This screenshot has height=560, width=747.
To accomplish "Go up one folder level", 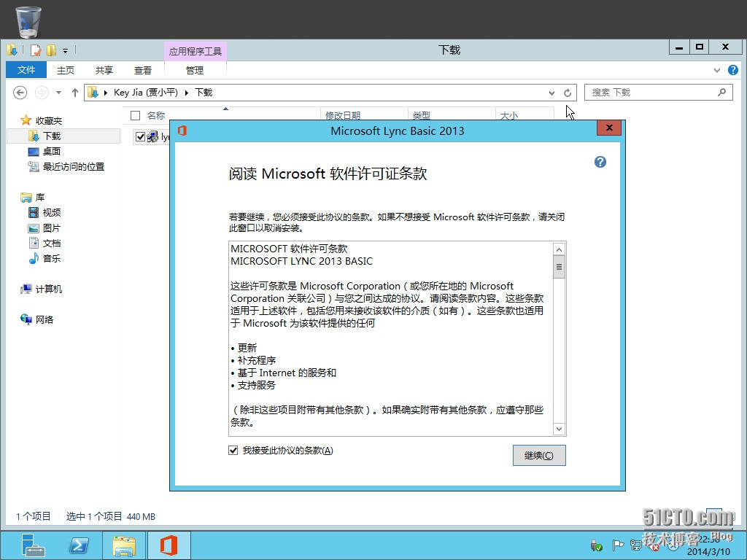I will click(75, 93).
